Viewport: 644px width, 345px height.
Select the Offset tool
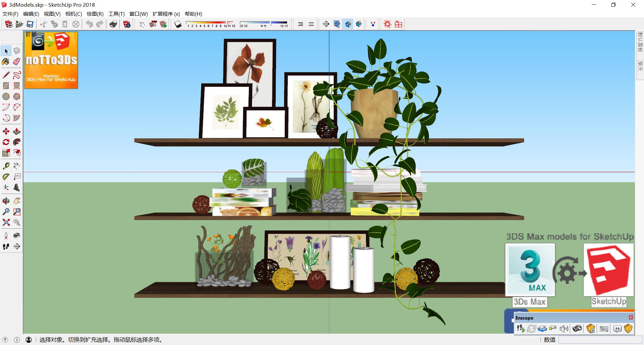tap(17, 153)
